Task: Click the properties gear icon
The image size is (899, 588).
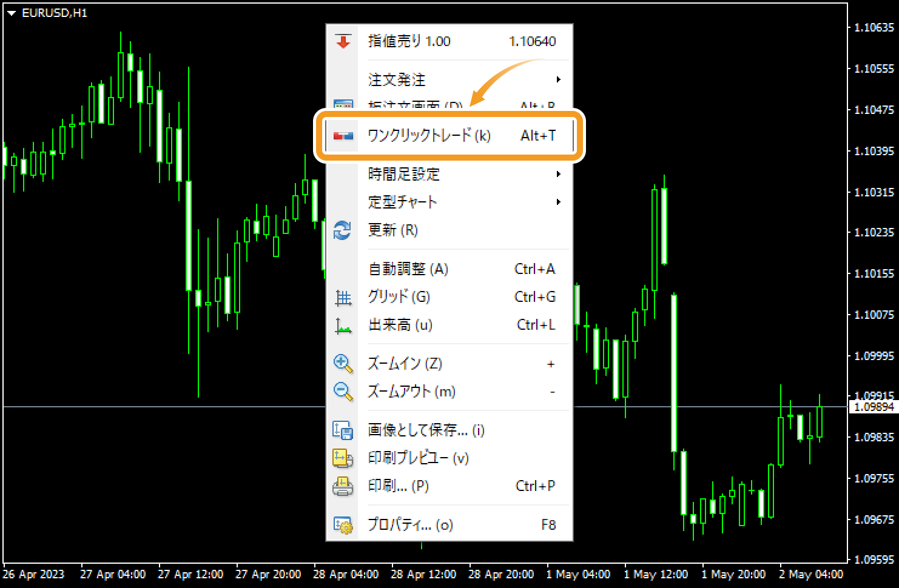Action: (343, 525)
